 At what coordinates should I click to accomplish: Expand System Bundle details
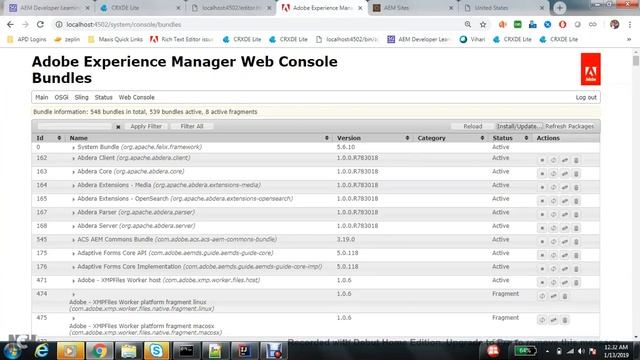click(x=73, y=147)
